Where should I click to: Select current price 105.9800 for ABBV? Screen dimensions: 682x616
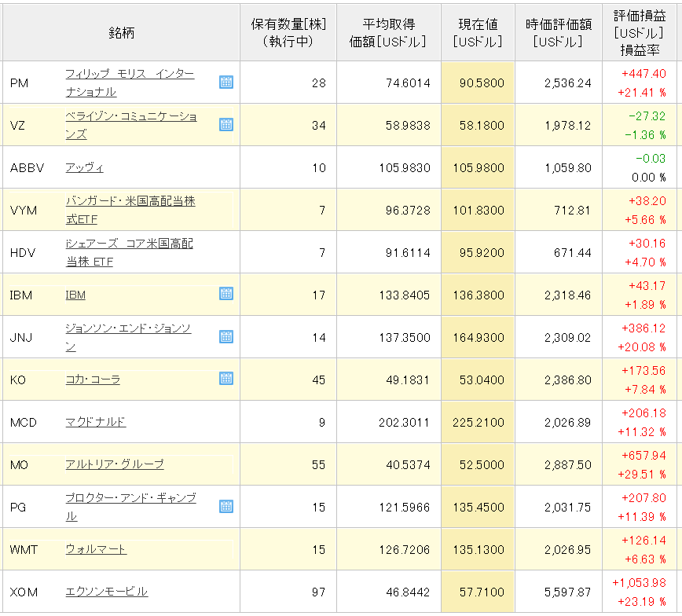tap(478, 168)
